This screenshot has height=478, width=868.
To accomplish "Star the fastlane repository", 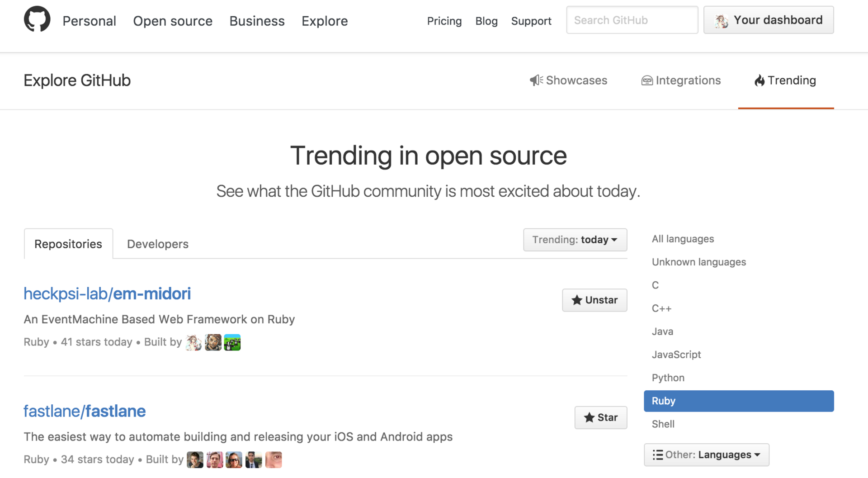I will (601, 417).
